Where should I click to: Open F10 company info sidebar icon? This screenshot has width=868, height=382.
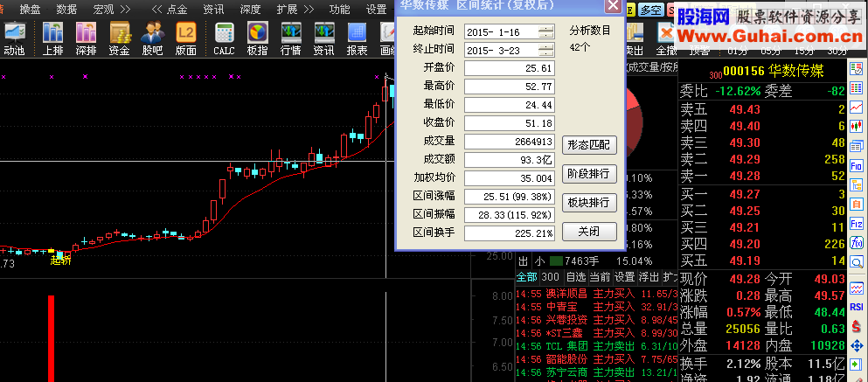tap(857, 165)
